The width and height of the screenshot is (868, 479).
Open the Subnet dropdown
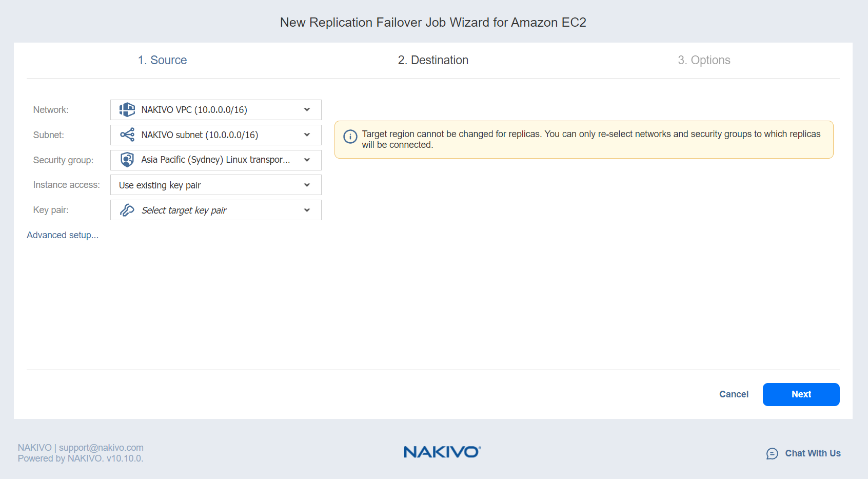coord(307,135)
